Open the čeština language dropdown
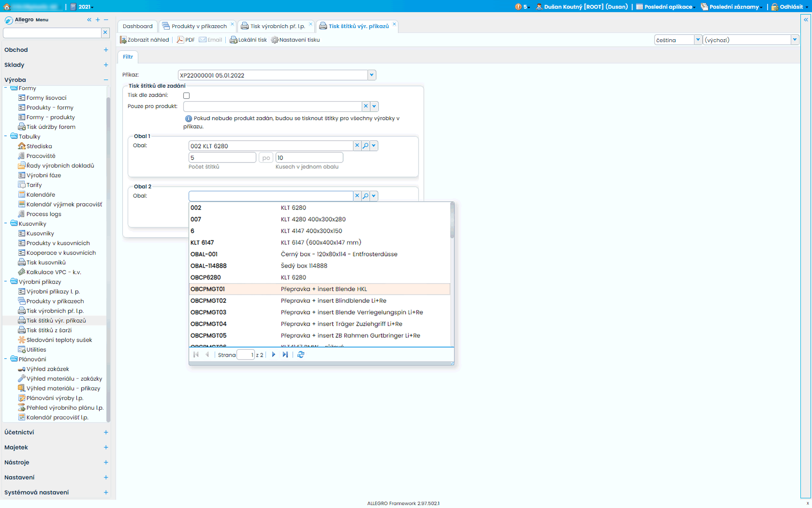The width and height of the screenshot is (812, 508). (697, 40)
